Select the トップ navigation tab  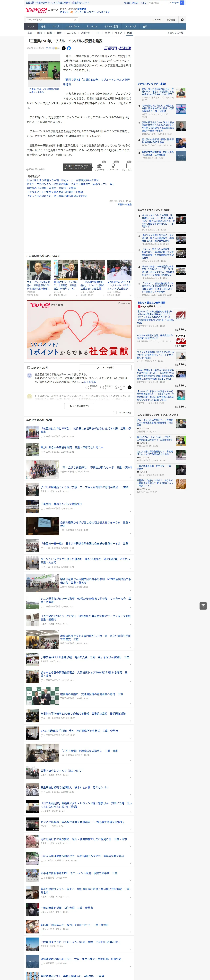(x=31, y=27)
